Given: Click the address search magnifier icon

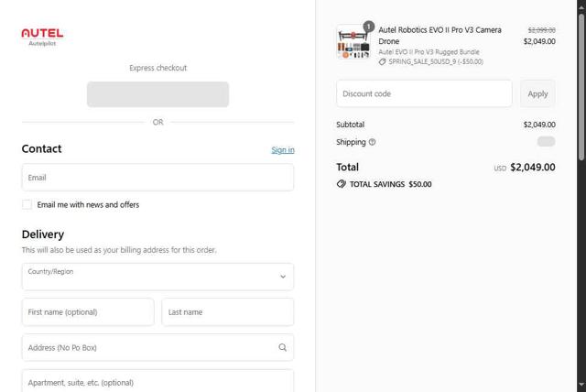Looking at the screenshot, I should tap(283, 347).
